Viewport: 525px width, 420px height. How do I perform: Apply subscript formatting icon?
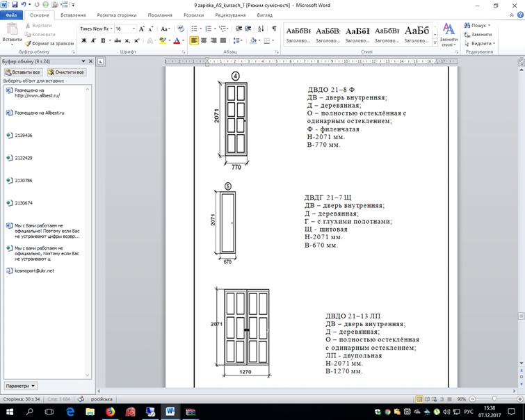point(127,41)
